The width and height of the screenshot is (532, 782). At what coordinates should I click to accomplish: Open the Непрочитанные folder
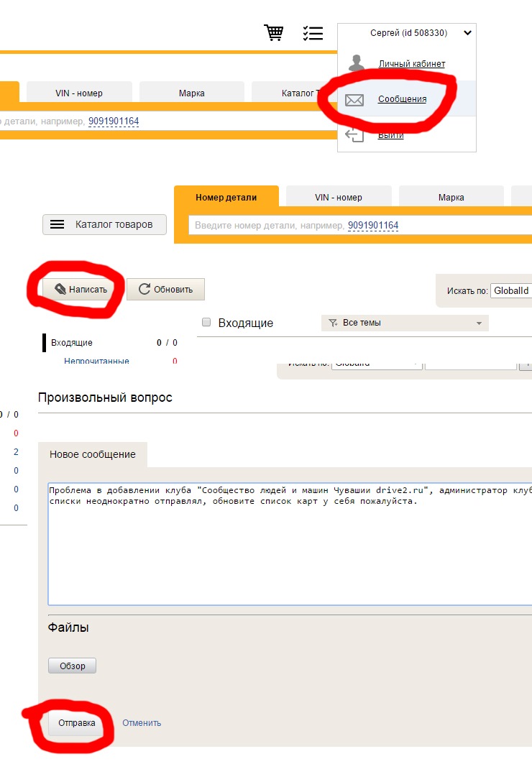pyautogui.click(x=96, y=361)
